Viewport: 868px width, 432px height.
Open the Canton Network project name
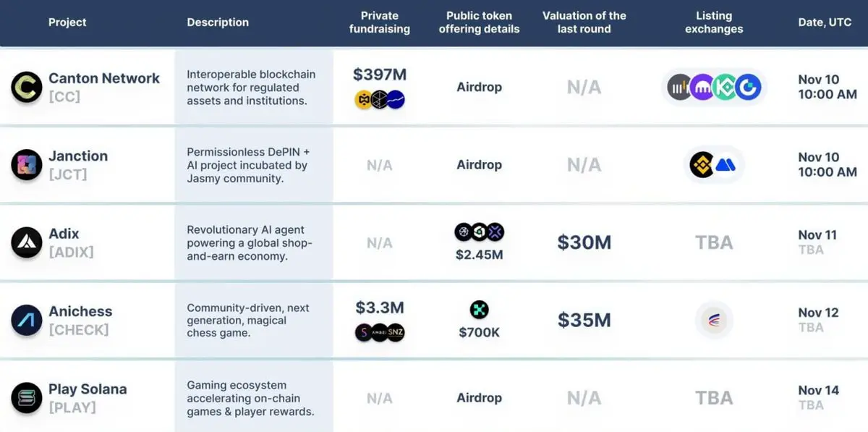pyautogui.click(x=104, y=78)
